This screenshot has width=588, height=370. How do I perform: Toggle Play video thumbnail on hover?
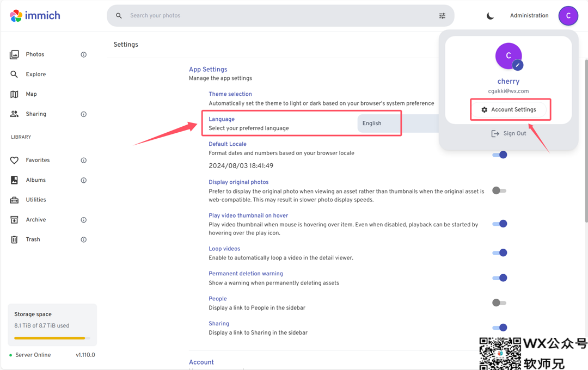point(499,224)
